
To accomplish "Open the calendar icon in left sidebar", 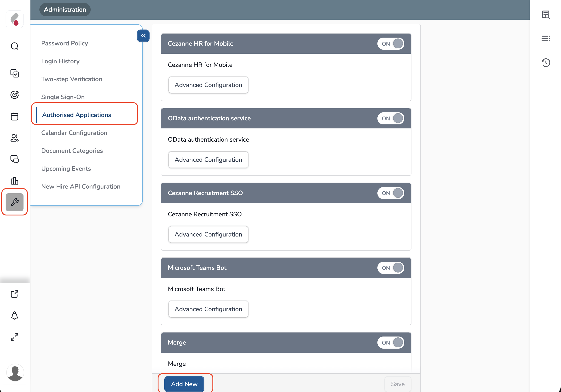I will pos(14,116).
